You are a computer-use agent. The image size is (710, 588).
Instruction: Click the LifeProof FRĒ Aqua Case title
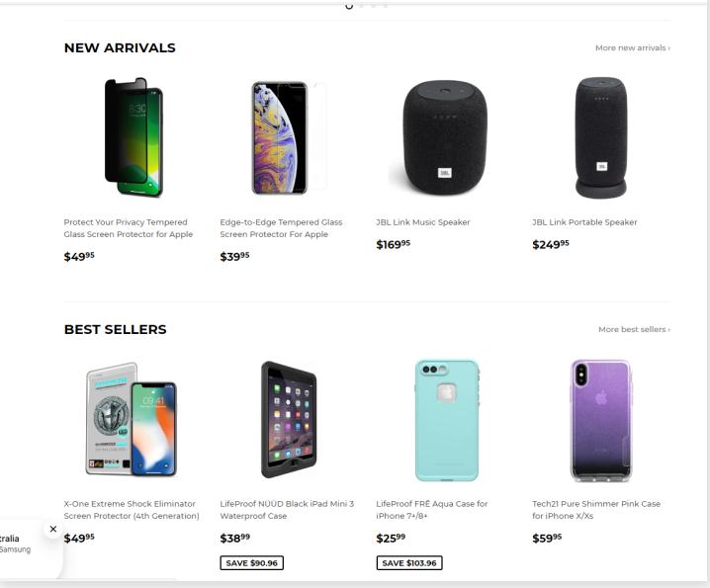coord(432,510)
